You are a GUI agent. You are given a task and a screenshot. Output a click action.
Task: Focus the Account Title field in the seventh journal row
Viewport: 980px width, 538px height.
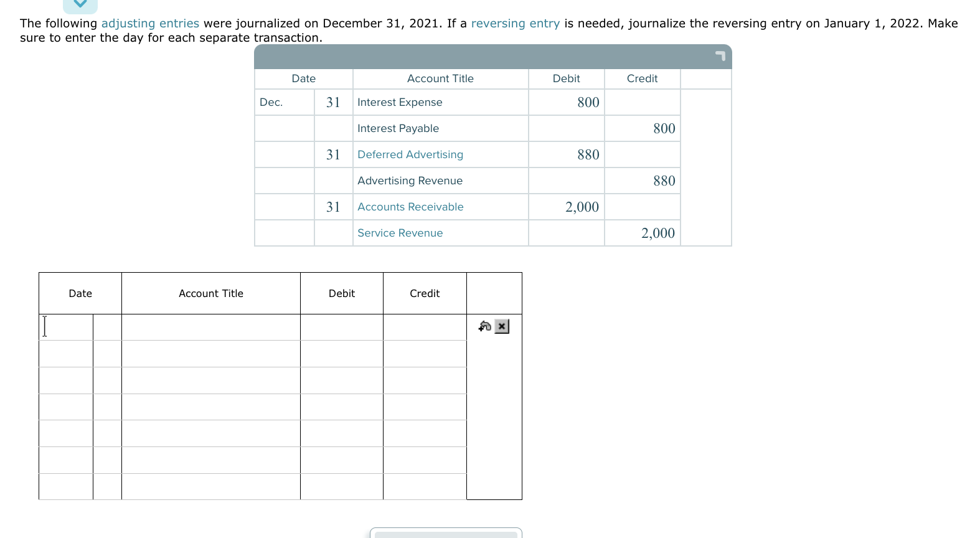pos(211,487)
